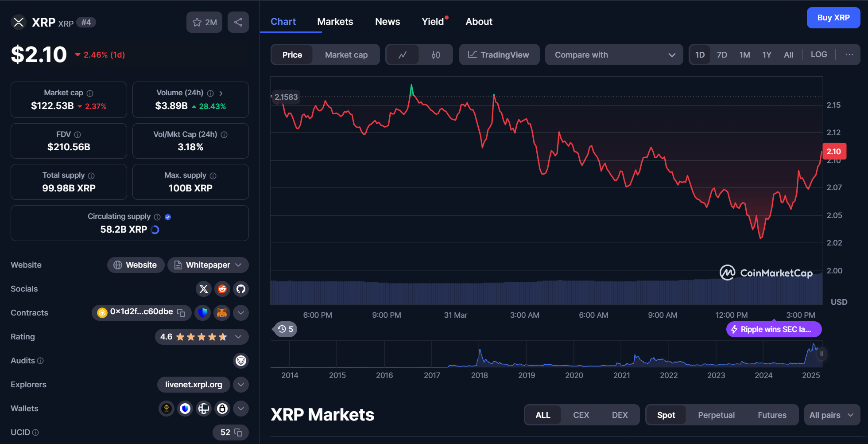Viewport: 868px width, 444px height.
Task: Click the verified circulating supply badge
Action: coord(168,217)
